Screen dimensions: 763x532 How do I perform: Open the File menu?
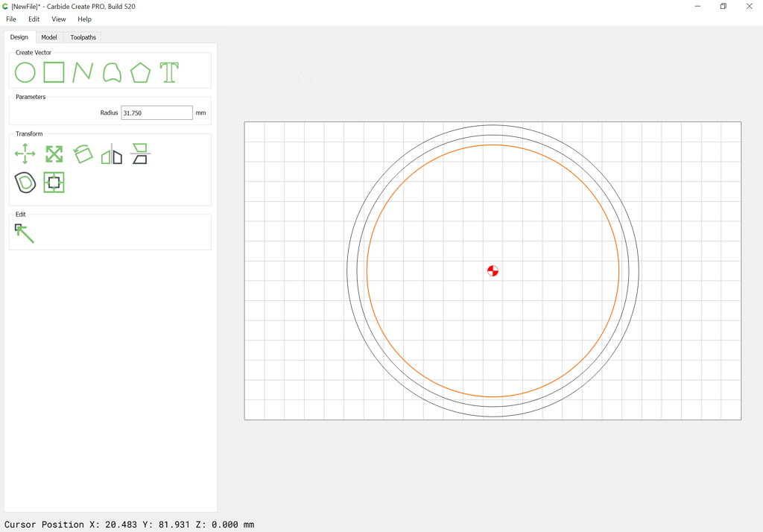[10, 19]
